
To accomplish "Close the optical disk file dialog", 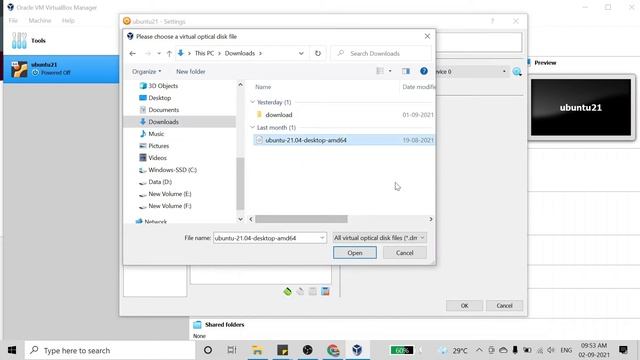I will point(427,36).
